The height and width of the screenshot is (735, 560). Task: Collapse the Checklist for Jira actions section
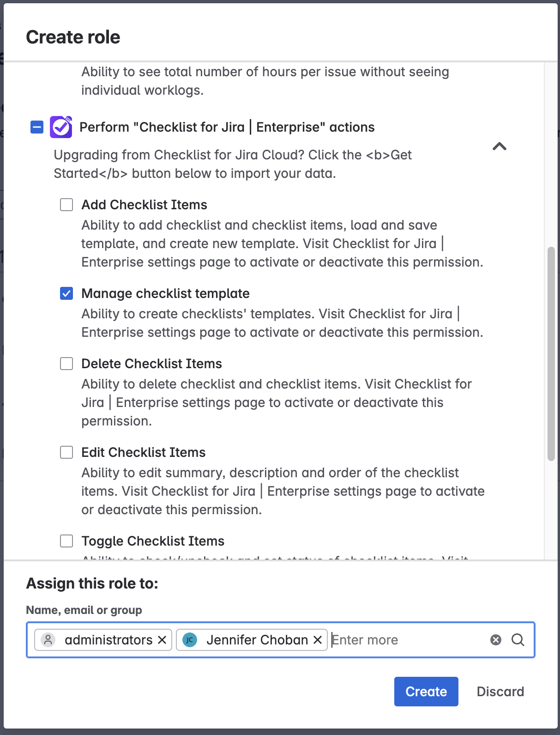click(x=500, y=146)
